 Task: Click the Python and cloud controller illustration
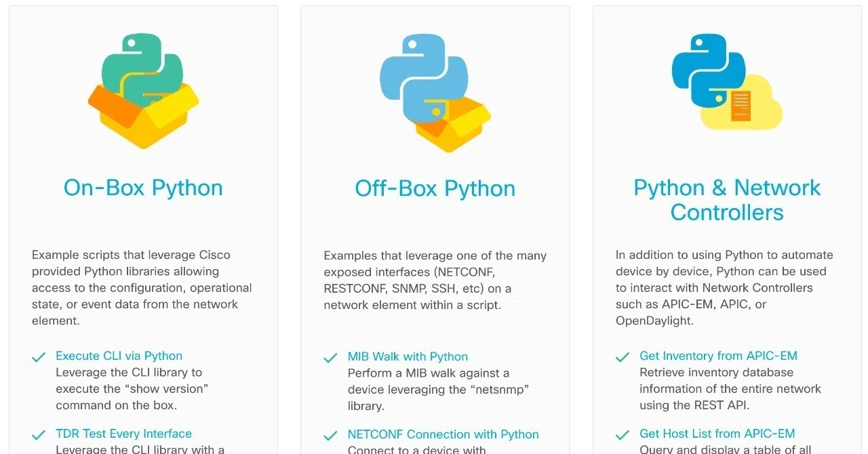point(726,81)
